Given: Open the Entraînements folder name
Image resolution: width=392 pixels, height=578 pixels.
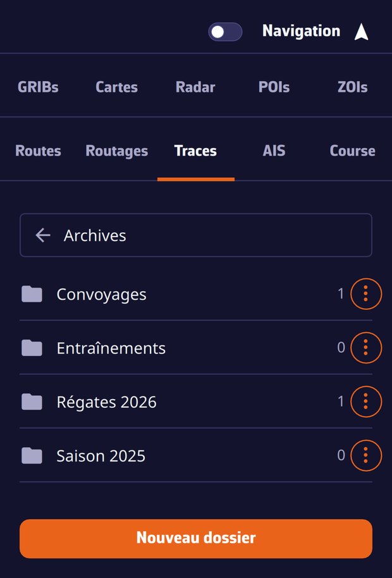Looking at the screenshot, I should point(111,348).
